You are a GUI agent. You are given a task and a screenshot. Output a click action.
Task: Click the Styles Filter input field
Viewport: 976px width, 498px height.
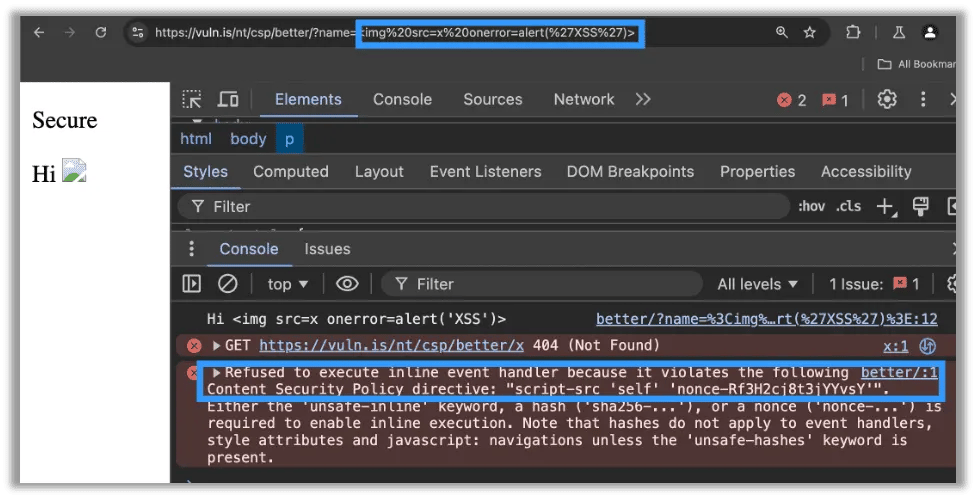pyautogui.click(x=483, y=207)
